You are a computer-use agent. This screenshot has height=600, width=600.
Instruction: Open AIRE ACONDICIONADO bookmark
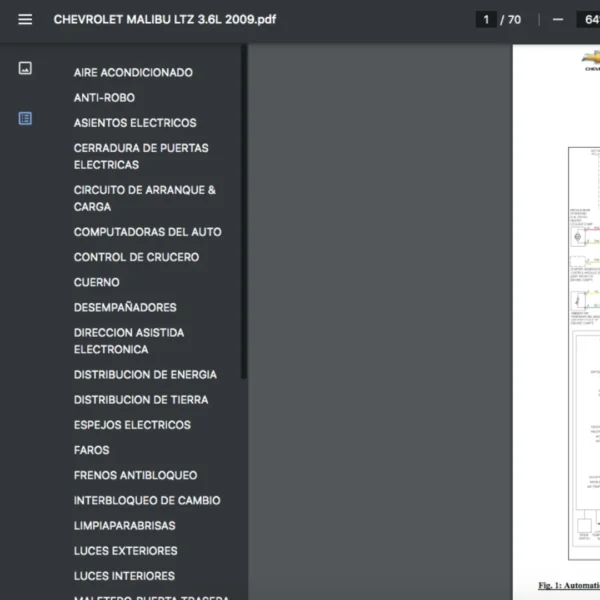[x=133, y=73]
